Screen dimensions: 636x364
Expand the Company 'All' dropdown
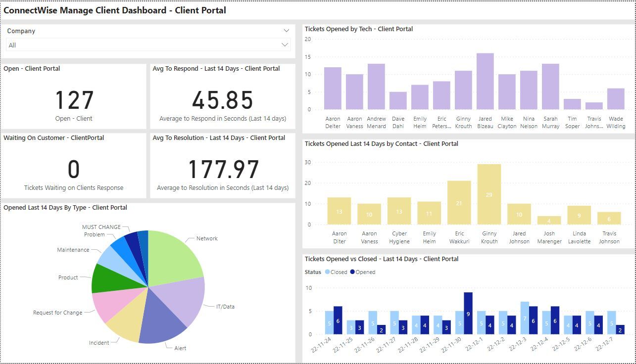pos(148,45)
